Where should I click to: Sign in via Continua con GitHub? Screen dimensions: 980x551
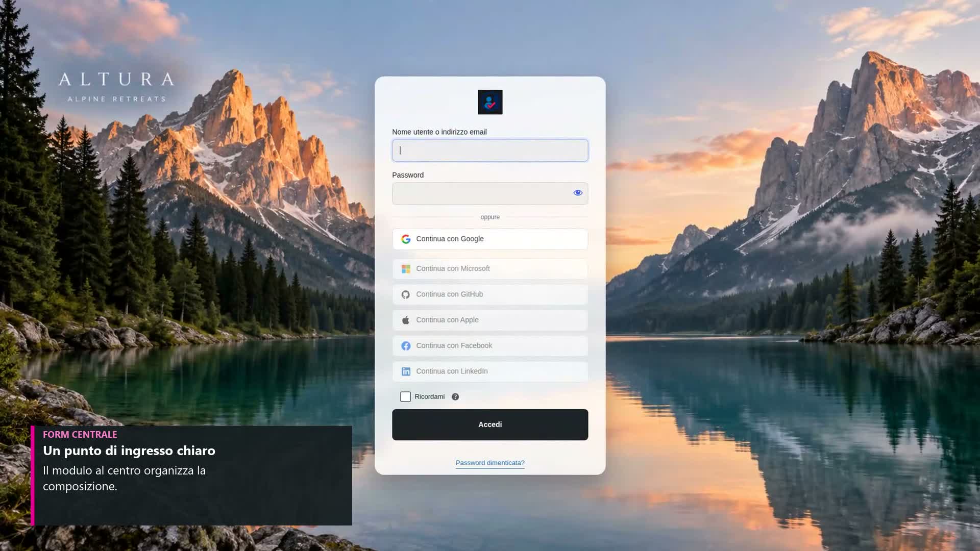490,294
